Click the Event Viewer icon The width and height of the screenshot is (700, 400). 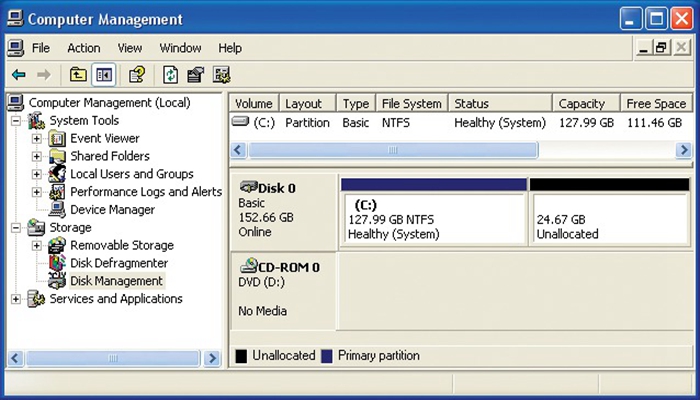(57, 138)
